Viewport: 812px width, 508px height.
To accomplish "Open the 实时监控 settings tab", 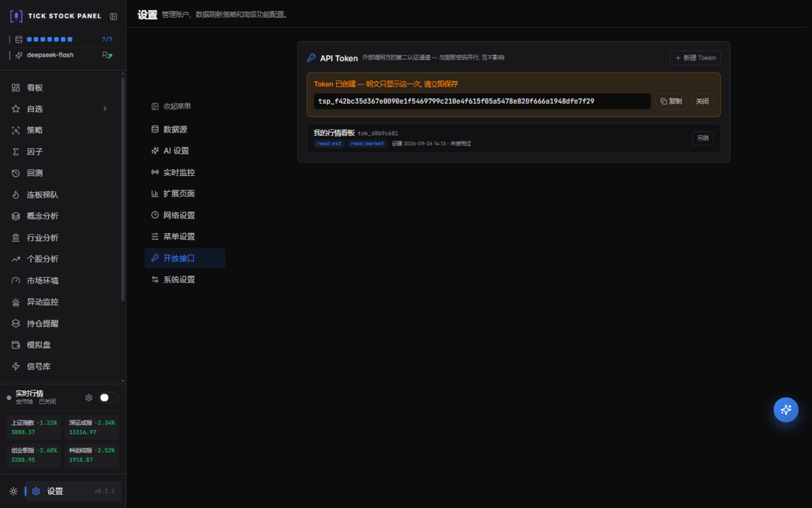I will [x=185, y=172].
